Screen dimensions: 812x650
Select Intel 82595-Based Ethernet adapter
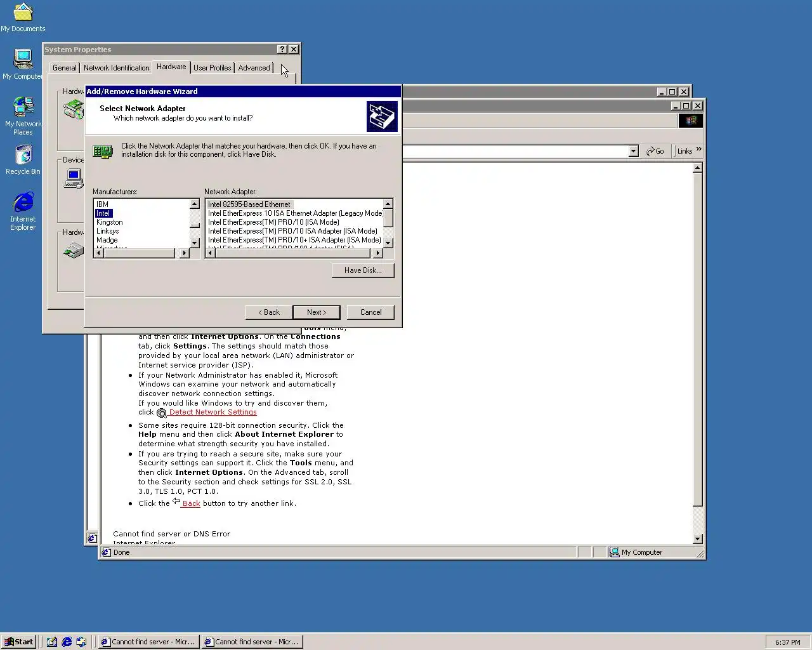[x=249, y=204]
